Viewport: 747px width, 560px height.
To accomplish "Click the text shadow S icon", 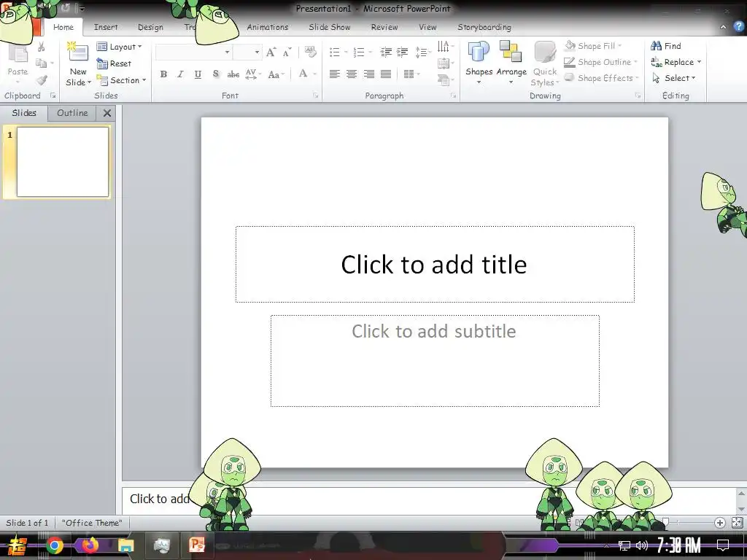I will click(216, 74).
